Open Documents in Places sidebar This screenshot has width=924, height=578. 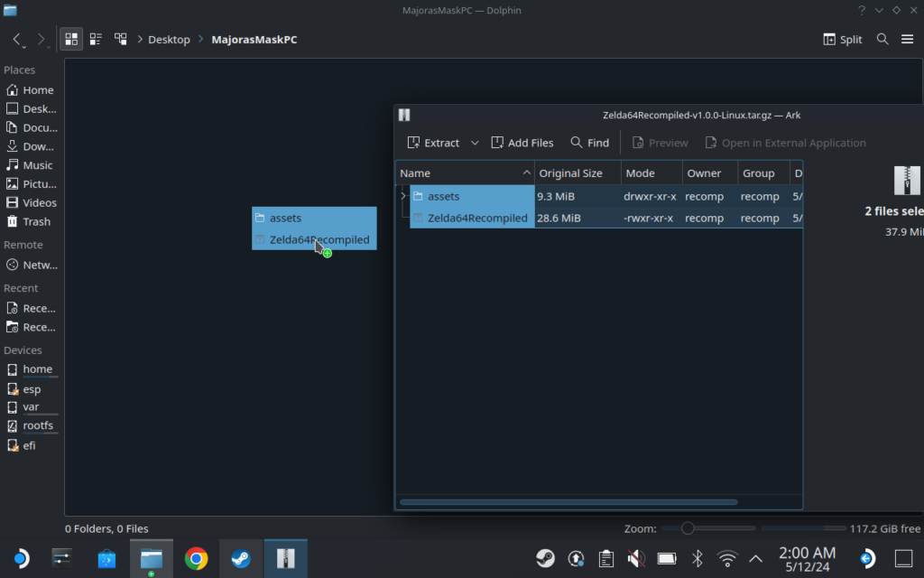31,128
